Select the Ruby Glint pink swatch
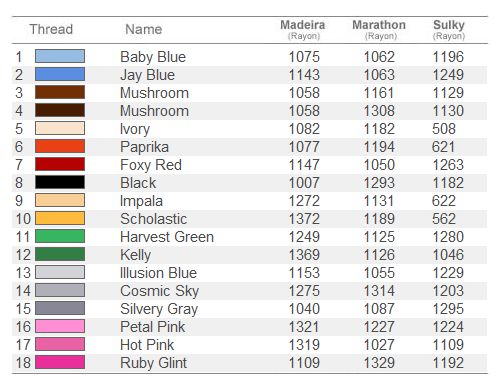The height and width of the screenshot is (384, 500). [60, 362]
